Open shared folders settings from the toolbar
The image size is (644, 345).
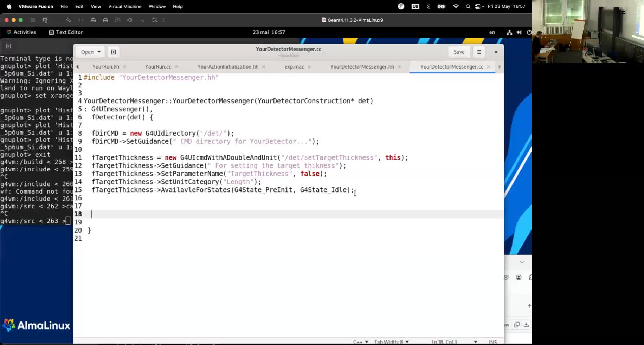point(155,20)
